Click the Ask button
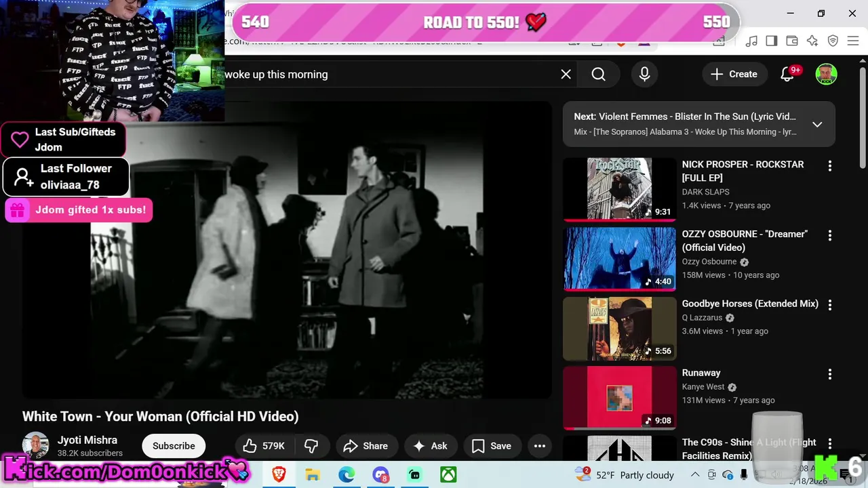The height and width of the screenshot is (488, 868). point(431,446)
